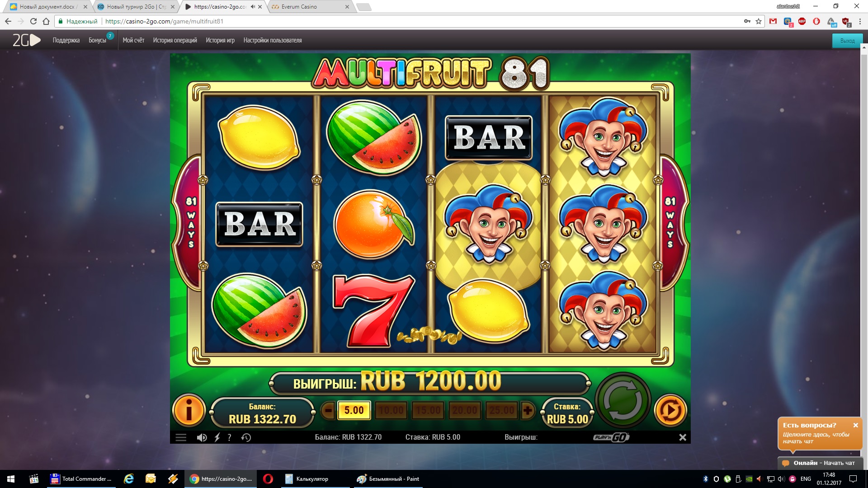Increase bet with the plus button
868x488 pixels.
point(527,411)
